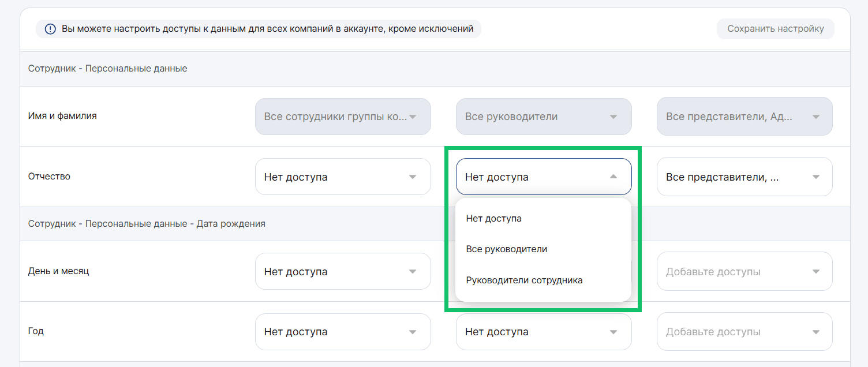Select 'Руководители сотрудника' in the open dropdown
This screenshot has width=868, height=367.
(523, 280)
